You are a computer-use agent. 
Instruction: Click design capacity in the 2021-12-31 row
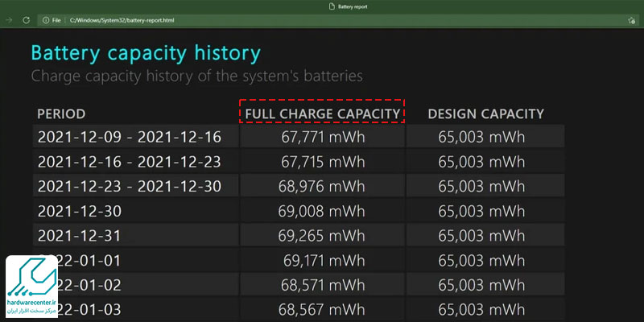(x=481, y=236)
